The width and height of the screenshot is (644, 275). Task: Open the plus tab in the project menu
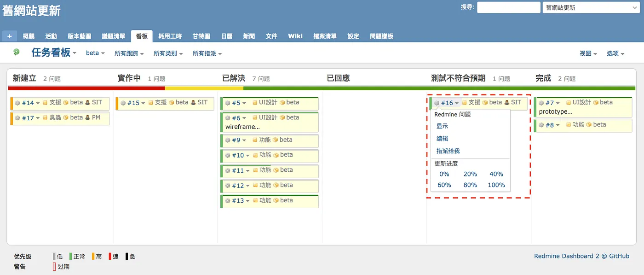click(9, 36)
